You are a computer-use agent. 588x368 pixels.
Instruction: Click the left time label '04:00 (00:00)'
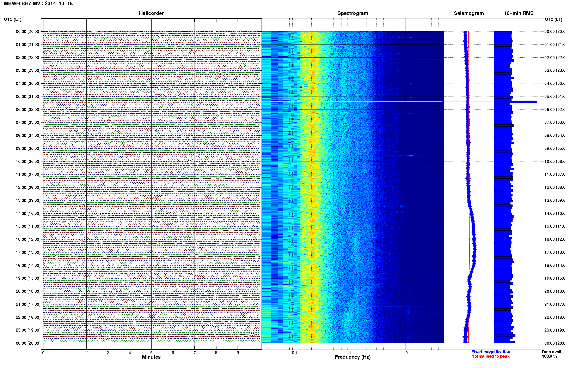tap(28, 83)
